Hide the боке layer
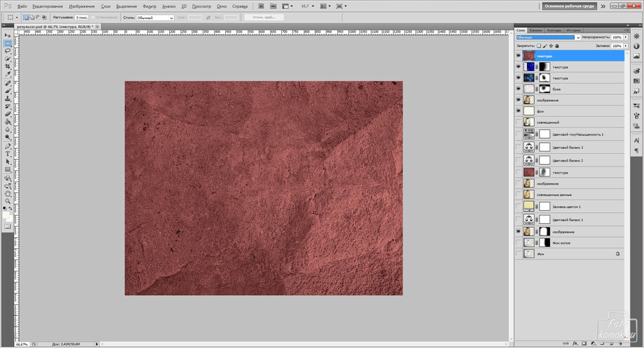This screenshot has height=348, width=644. point(518,89)
